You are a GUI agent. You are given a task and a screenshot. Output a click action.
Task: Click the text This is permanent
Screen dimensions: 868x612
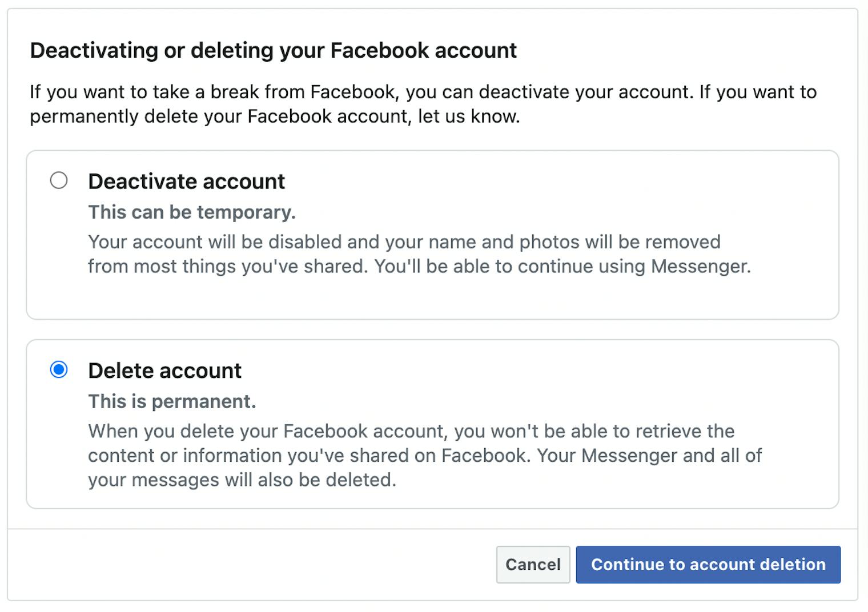pos(172,401)
